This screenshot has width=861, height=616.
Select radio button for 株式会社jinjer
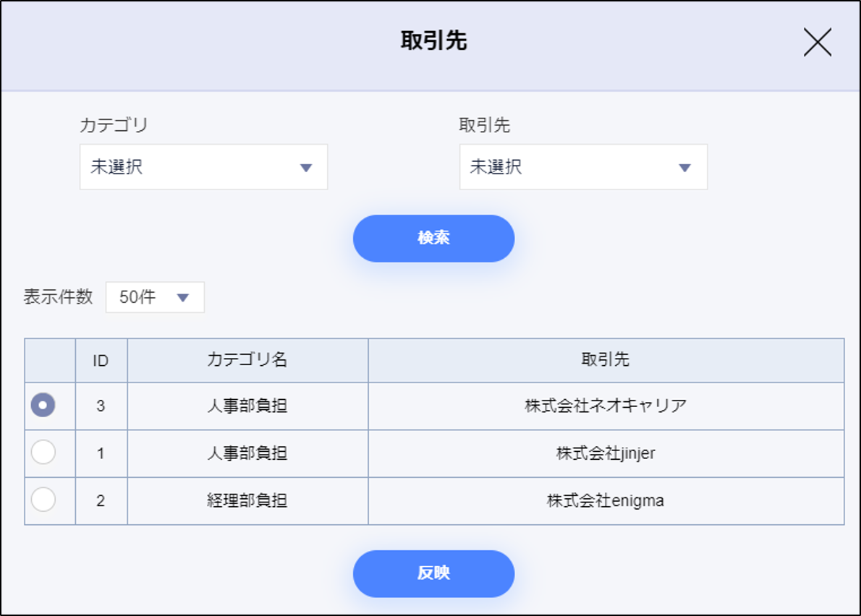[43, 453]
